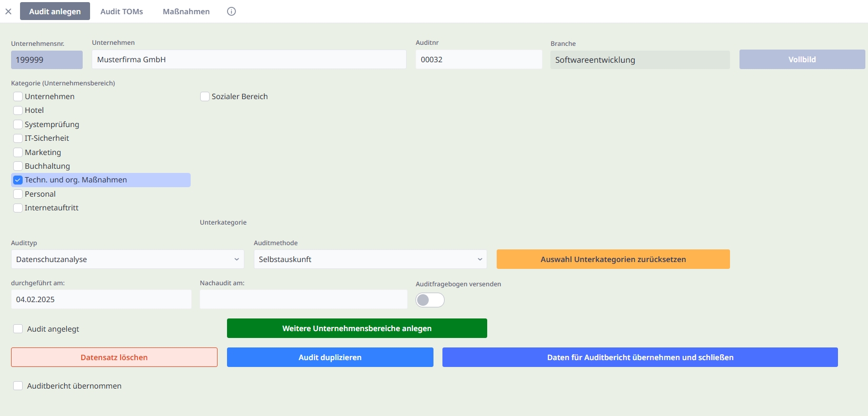Click Weitere Unternehmensbereiche anlegen

[x=357, y=328]
